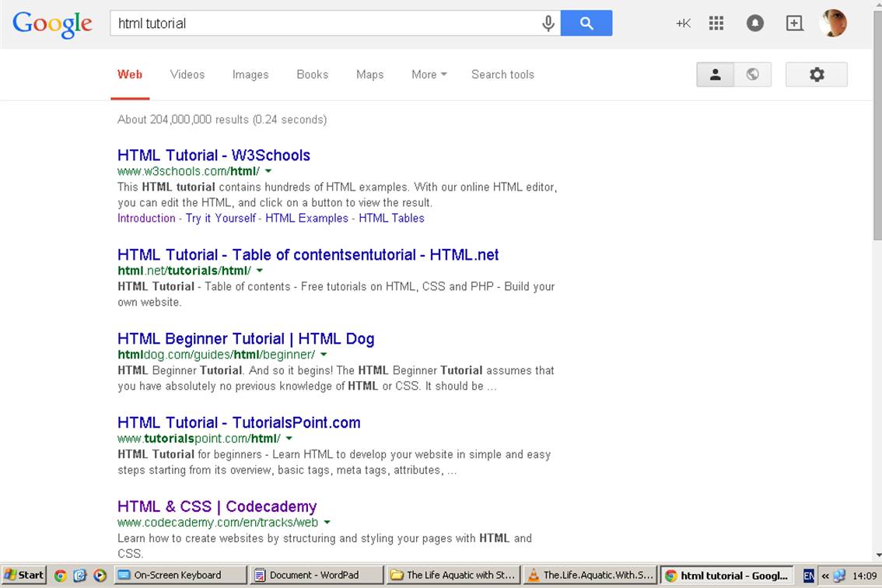Switch to The Life Aquatic folder taskbar button
Screen dimensions: 882x588
tap(453, 575)
